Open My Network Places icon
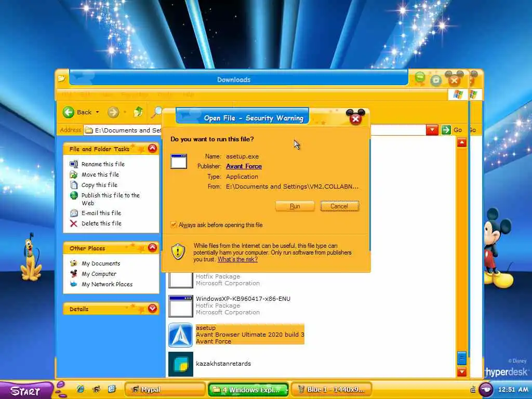532x399 pixels. point(74,284)
